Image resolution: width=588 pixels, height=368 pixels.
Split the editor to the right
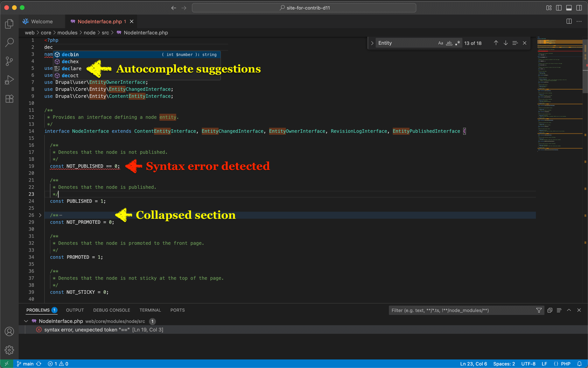click(569, 21)
